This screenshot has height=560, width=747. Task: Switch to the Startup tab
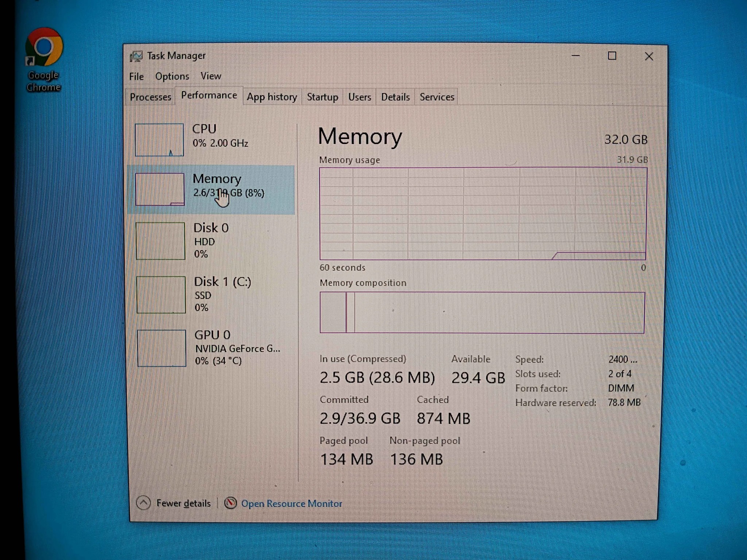click(x=322, y=97)
